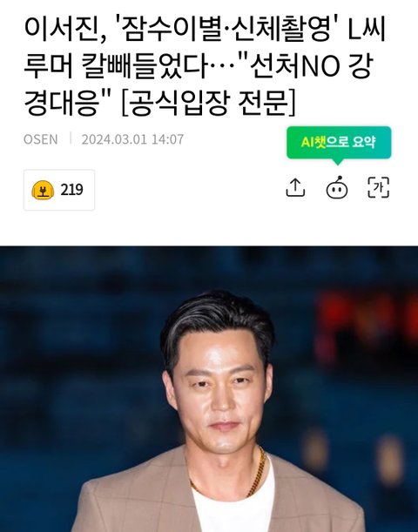Image resolution: width=418 pixels, height=532 pixels.
Task: Select the [공식입장 전문] headline text
Action: (x=209, y=103)
